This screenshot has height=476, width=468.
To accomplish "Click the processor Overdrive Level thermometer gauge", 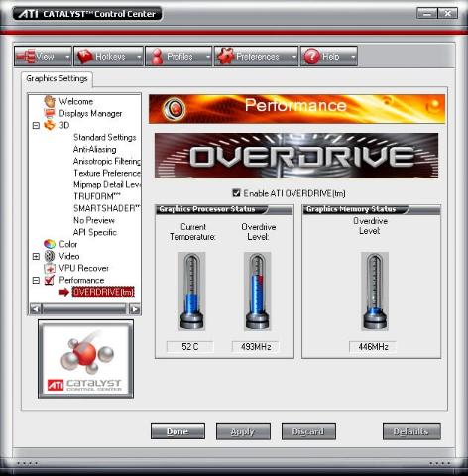I will pos(257,292).
